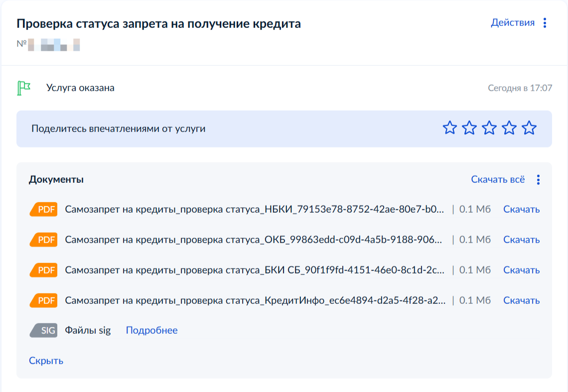Click the gray SIG file icon
Screen dimensions: 568x392
pyautogui.click(x=44, y=330)
